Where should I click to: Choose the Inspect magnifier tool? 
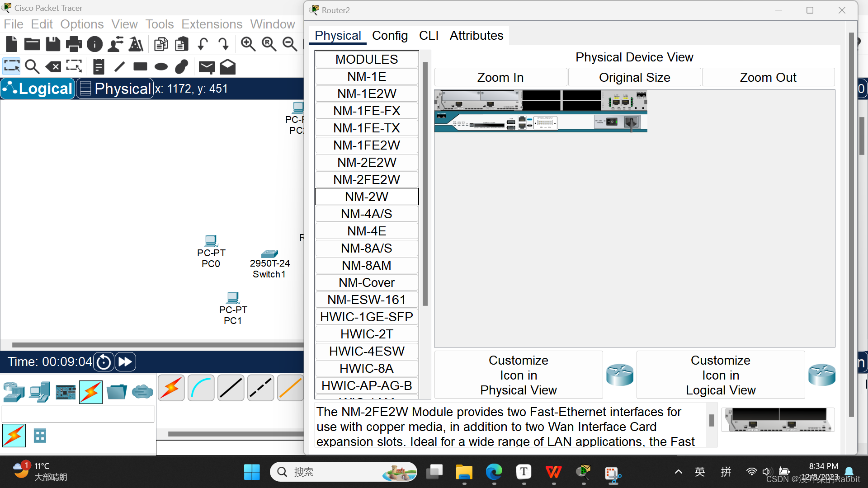32,66
